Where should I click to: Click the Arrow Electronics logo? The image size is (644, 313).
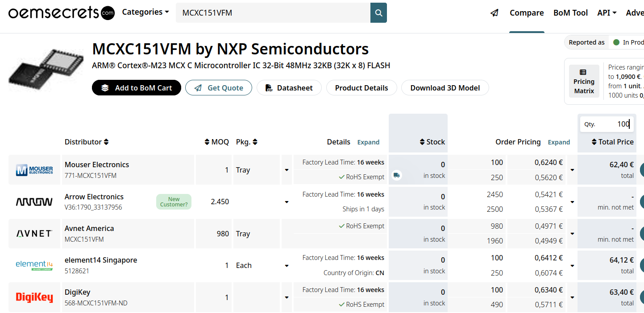pos(34,202)
